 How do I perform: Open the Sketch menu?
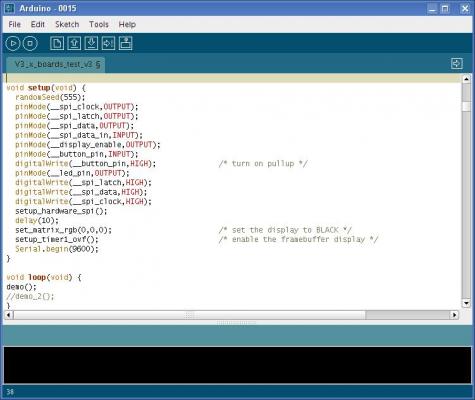(67, 24)
